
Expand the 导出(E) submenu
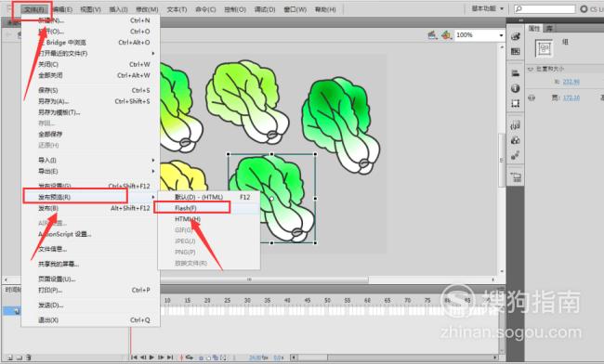click(x=90, y=171)
